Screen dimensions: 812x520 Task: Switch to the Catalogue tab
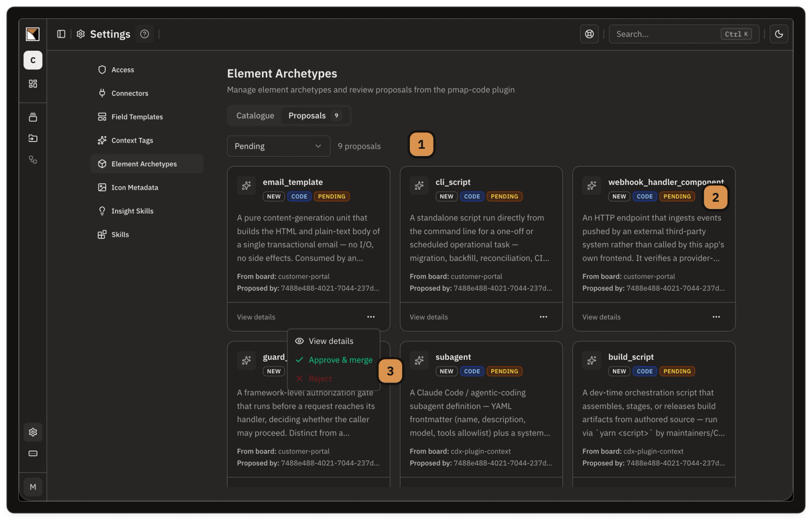click(255, 116)
